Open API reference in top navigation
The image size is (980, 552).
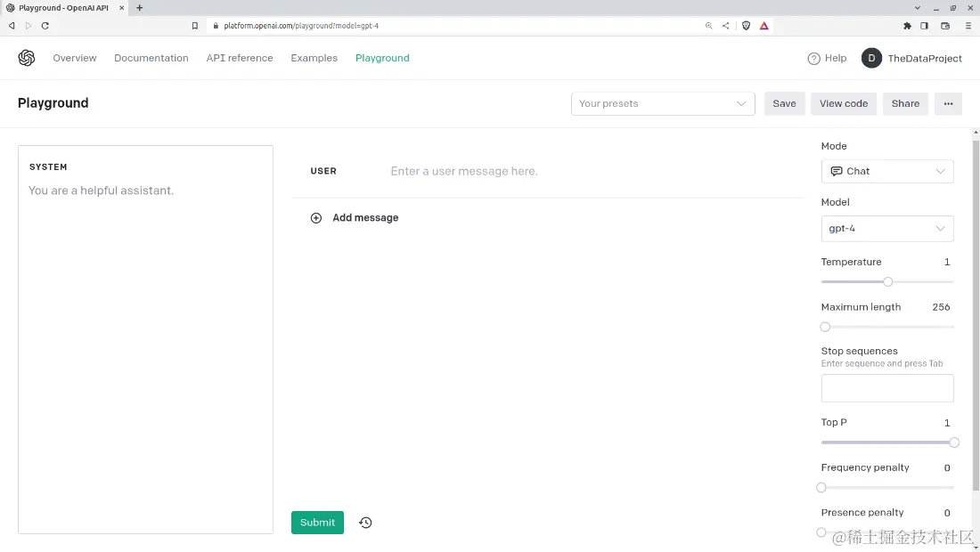240,58
